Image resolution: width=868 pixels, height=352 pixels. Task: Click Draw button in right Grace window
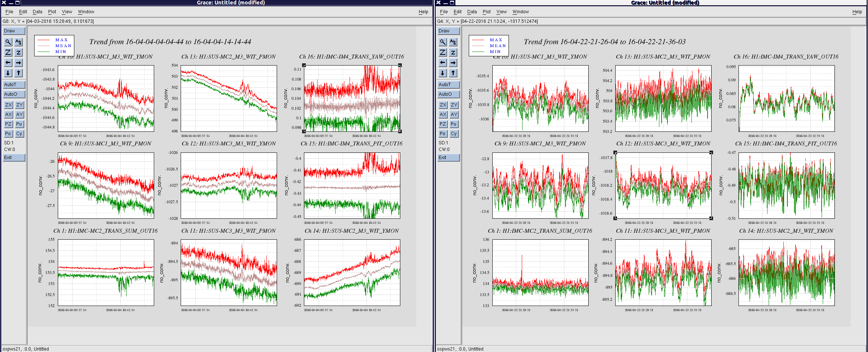click(x=449, y=31)
